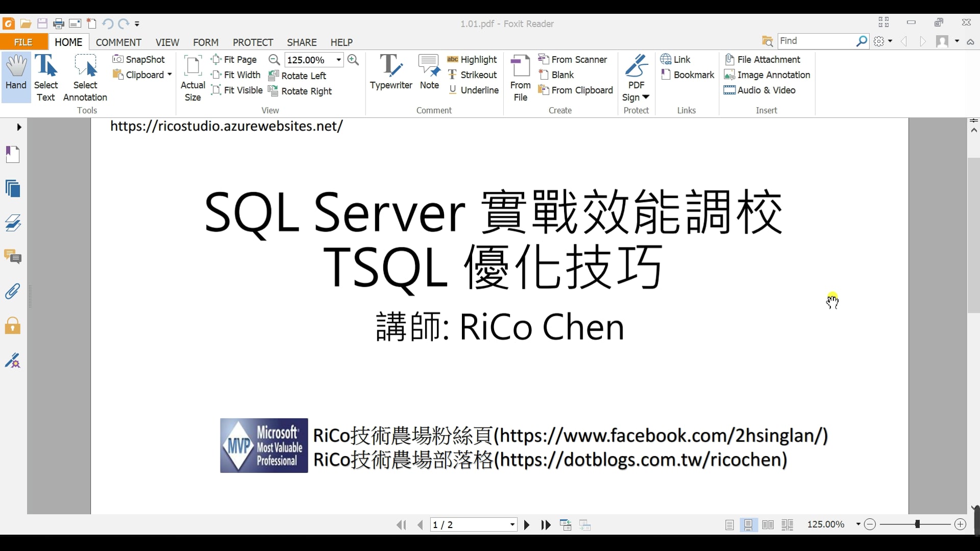This screenshot has height=551, width=980.
Task: Click the Note comment tool
Action: click(x=429, y=72)
